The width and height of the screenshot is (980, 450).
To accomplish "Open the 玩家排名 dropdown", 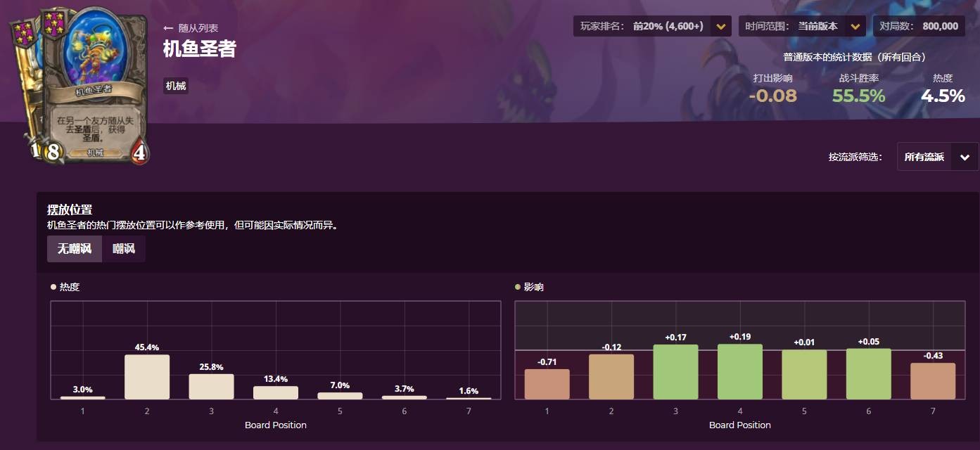I will 651,27.
